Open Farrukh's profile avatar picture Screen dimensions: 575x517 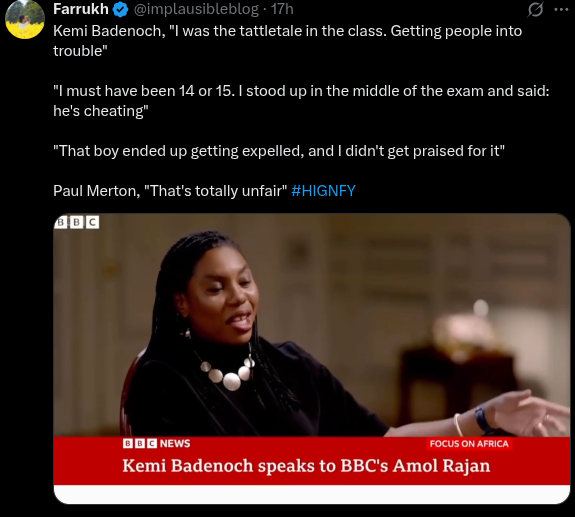25,19
